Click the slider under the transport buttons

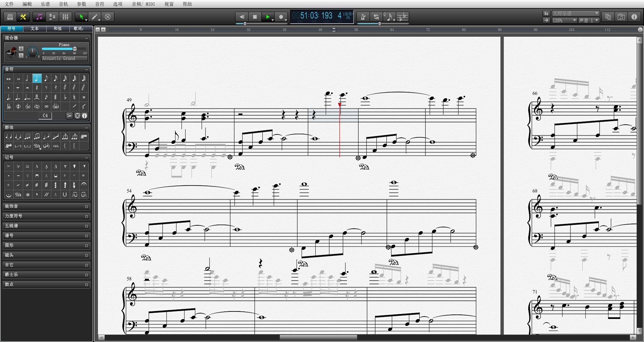pyautogui.click(x=262, y=23)
